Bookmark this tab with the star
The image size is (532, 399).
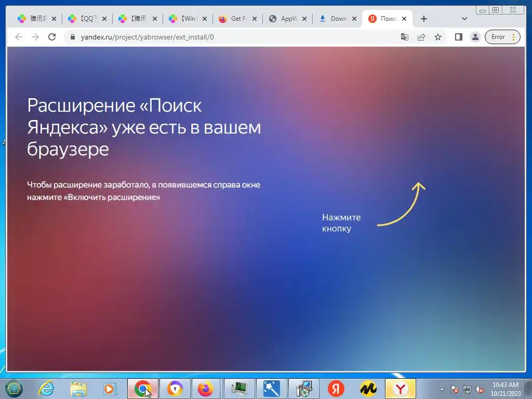pyautogui.click(x=438, y=37)
